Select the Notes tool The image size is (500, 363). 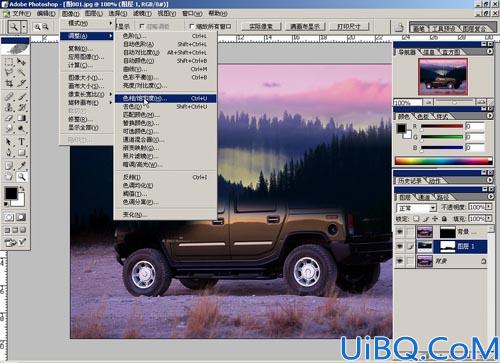(9, 165)
